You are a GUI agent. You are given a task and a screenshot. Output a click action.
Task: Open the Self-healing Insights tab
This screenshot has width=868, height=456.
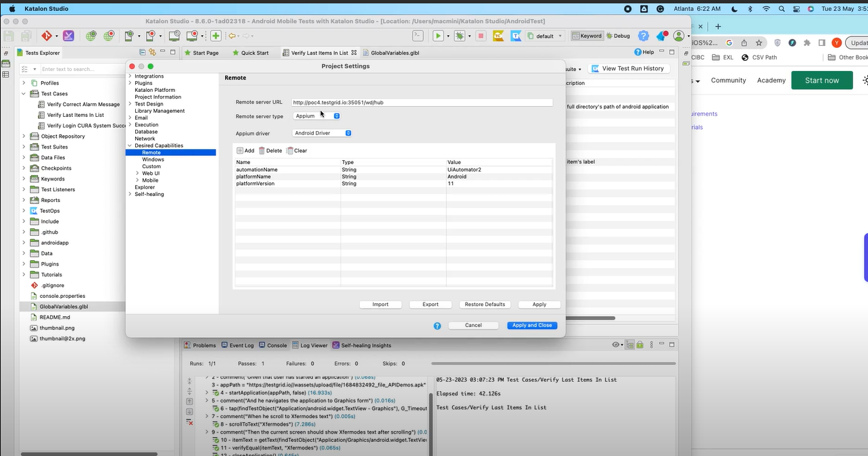click(x=362, y=345)
